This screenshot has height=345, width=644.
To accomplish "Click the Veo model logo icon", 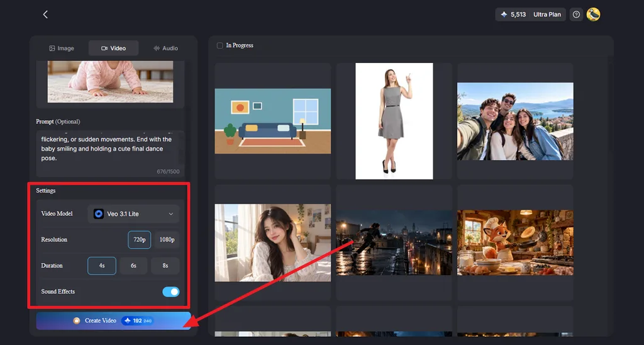I will (x=99, y=214).
